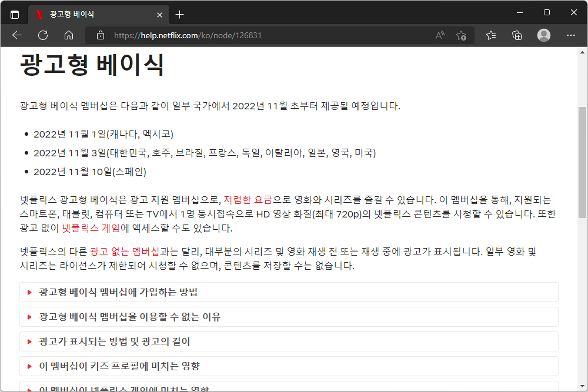Click the address bar URL
Image resolution: width=588 pixels, height=392 pixels.
(x=188, y=35)
